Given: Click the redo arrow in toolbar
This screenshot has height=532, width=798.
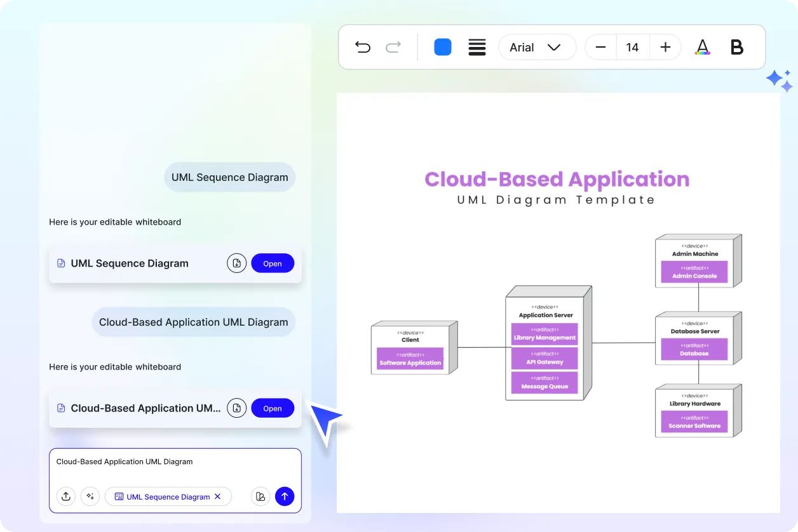Looking at the screenshot, I should [x=394, y=47].
